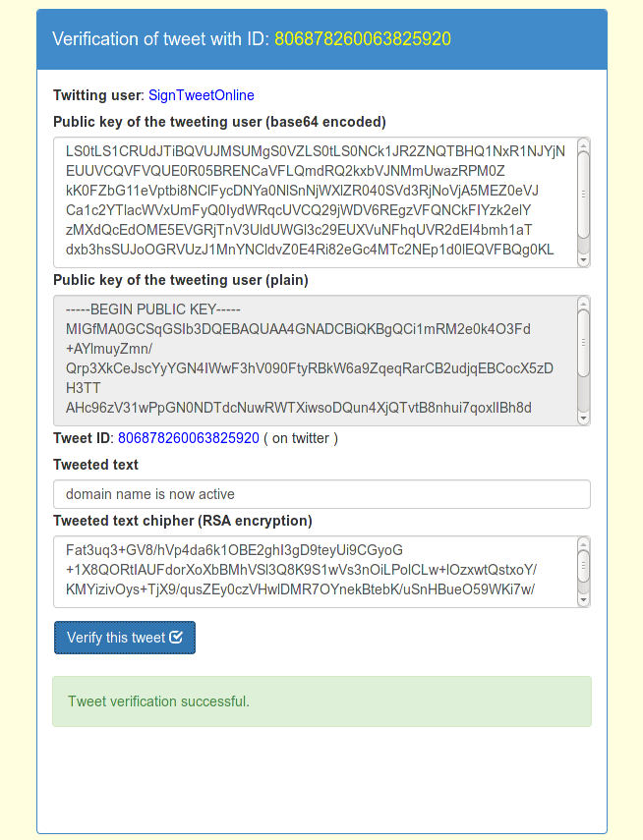643x840 pixels.
Task: Click the tweet ID in the blue header
Action: [x=363, y=39]
